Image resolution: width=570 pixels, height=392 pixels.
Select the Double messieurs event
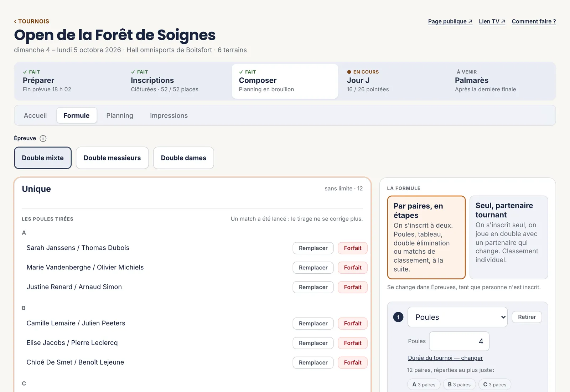pyautogui.click(x=112, y=158)
